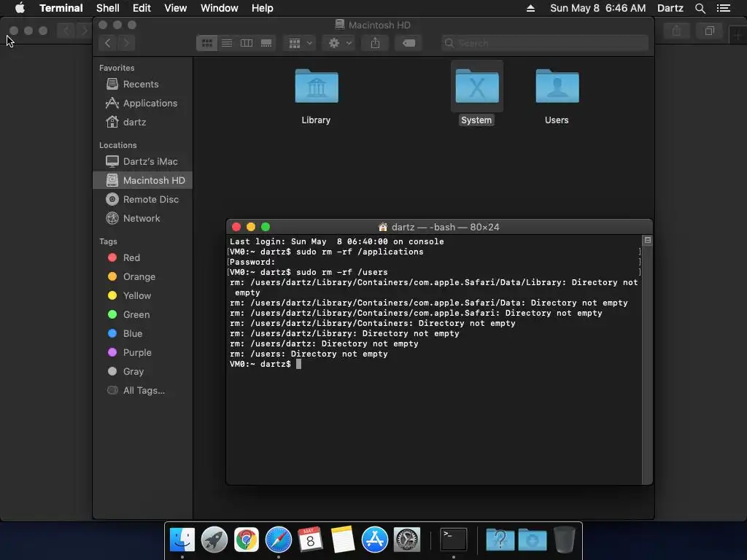Click the date and time in menu bar

[598, 8]
